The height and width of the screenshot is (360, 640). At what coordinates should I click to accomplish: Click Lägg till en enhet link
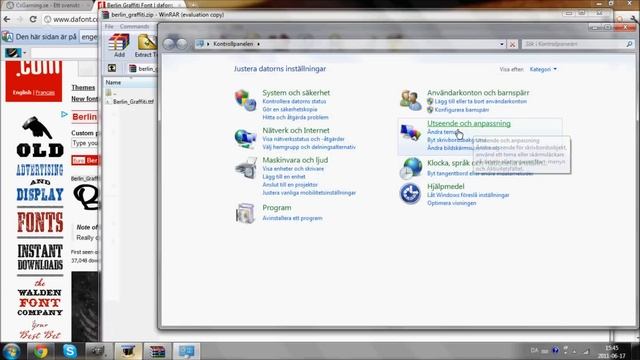(x=284, y=177)
